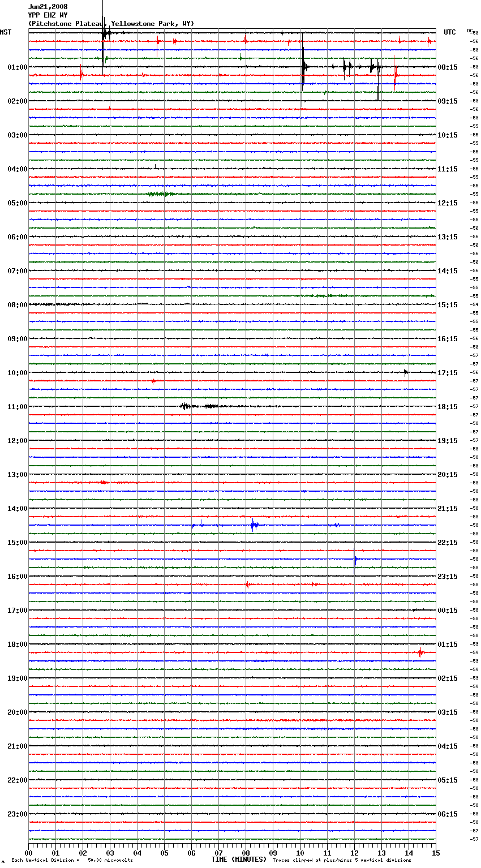Select the 10:00 MST row label
This screenshot has width=481, height=868.
point(18,372)
